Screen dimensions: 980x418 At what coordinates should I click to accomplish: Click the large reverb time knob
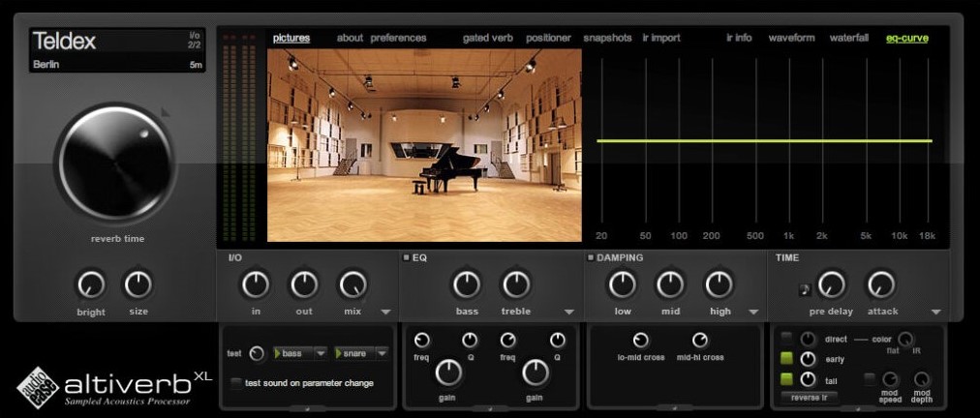click(115, 163)
